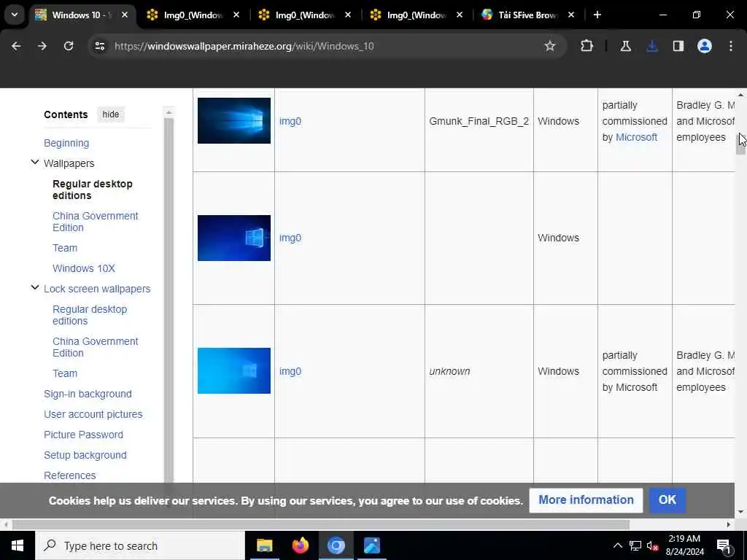
Task: Switch to the Windows 10 tab
Action: tap(81, 15)
